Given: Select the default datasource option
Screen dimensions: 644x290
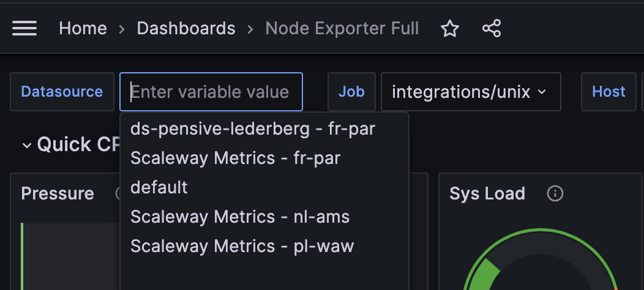Looking at the screenshot, I should click(159, 187).
